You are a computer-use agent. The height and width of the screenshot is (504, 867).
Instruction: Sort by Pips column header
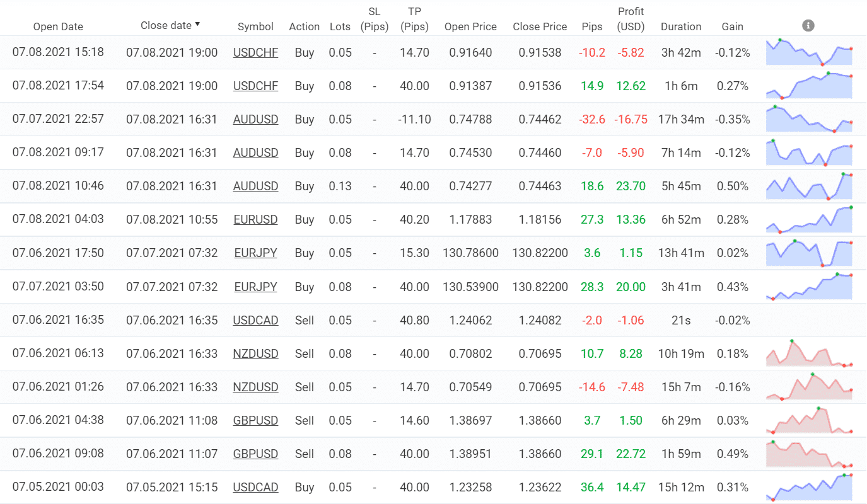click(x=592, y=26)
